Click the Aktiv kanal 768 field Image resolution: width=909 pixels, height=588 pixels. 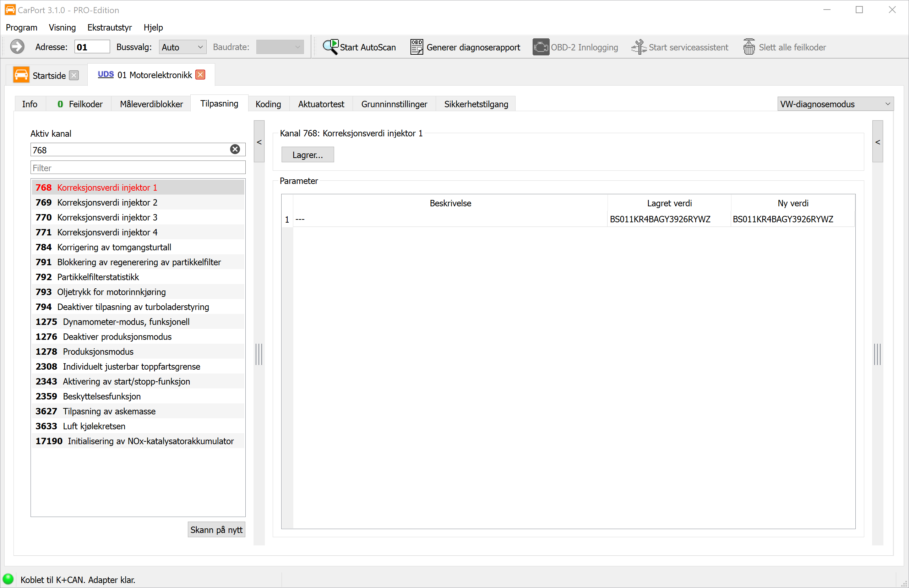pyautogui.click(x=138, y=150)
